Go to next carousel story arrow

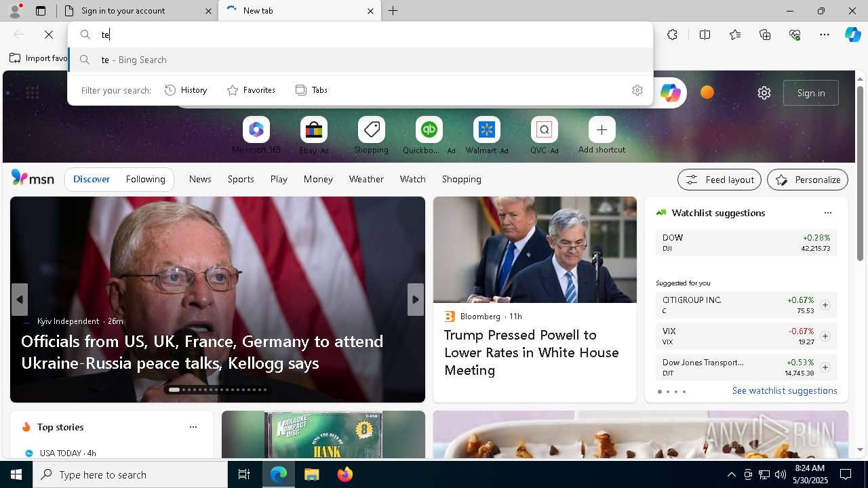(416, 300)
